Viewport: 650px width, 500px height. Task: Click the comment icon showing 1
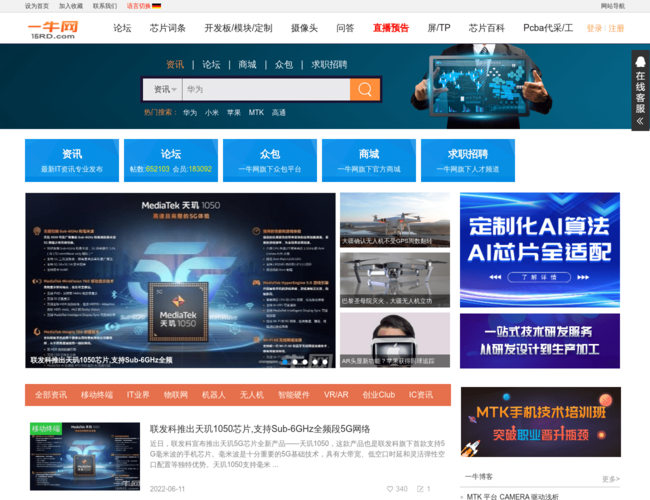[420, 489]
